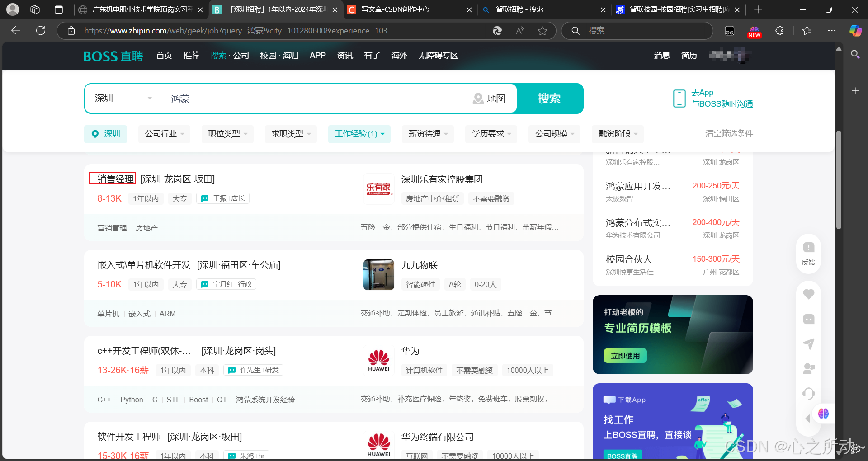Click 清空筛选条件 to clear filters
The width and height of the screenshot is (868, 461).
click(729, 134)
